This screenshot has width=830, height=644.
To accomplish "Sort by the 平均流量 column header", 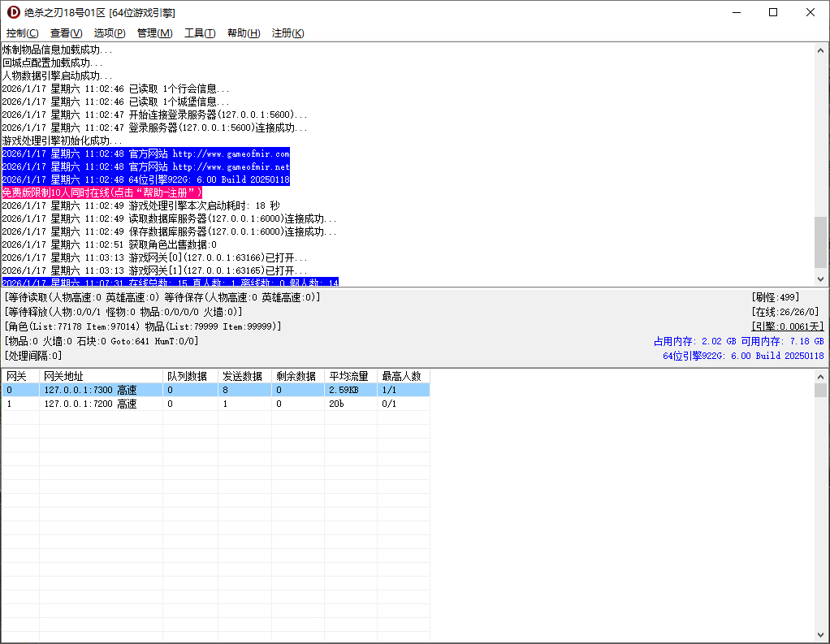I will [x=349, y=376].
